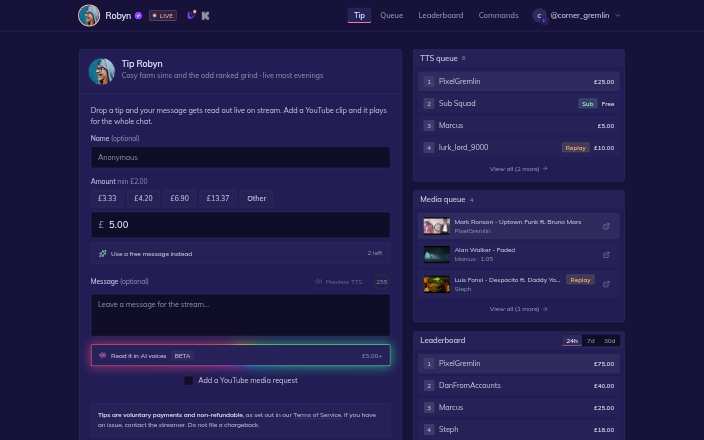The height and width of the screenshot is (440, 704).
Task: Click the Sub badge on Sub Squad
Action: [587, 104]
